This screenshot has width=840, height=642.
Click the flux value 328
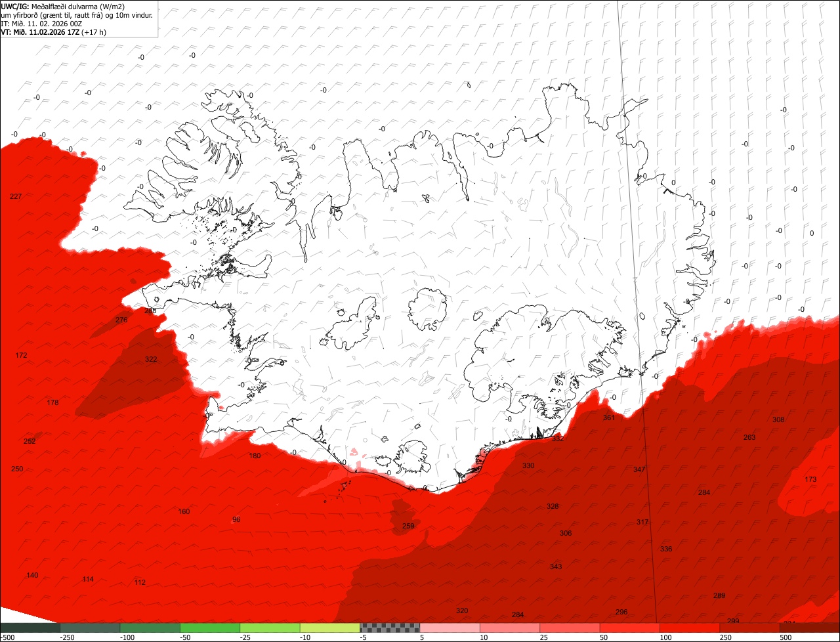click(553, 506)
